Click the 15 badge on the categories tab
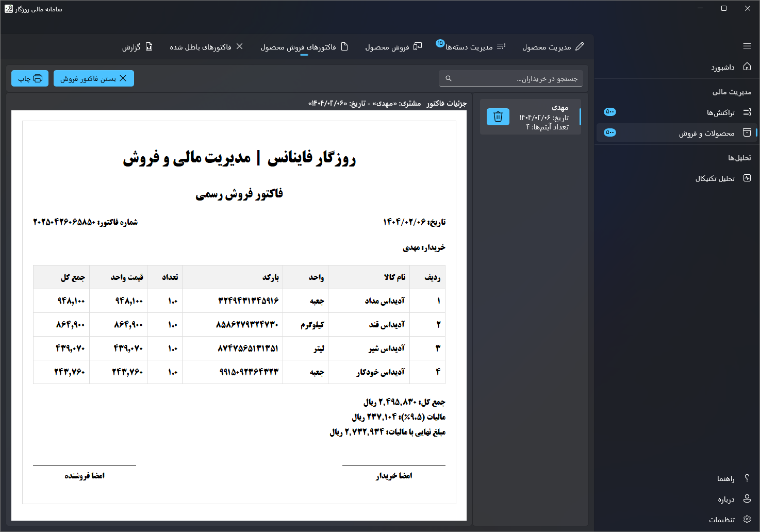Image resolution: width=760 pixels, height=532 pixels. pyautogui.click(x=440, y=43)
